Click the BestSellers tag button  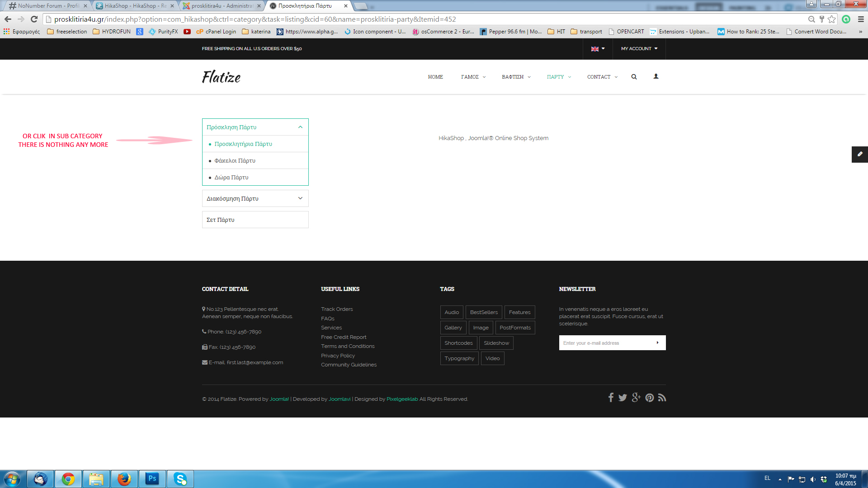(x=483, y=312)
